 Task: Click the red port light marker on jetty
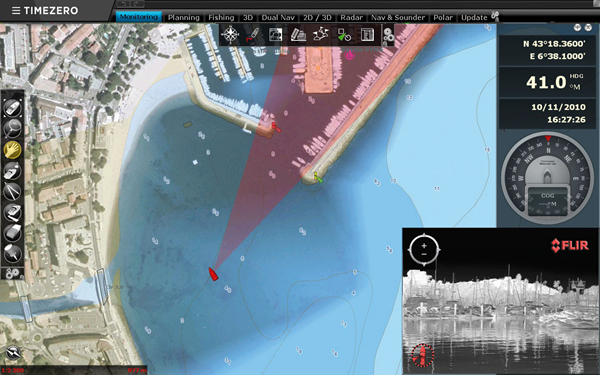(x=276, y=127)
